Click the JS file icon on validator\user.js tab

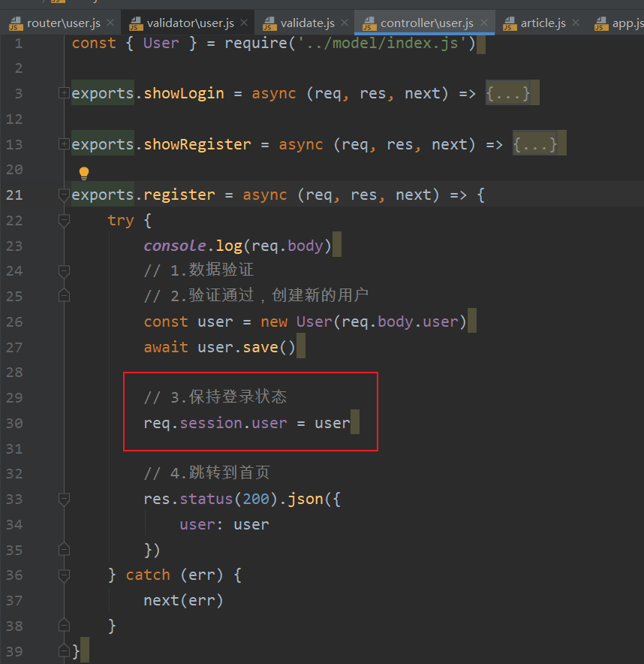[136, 23]
